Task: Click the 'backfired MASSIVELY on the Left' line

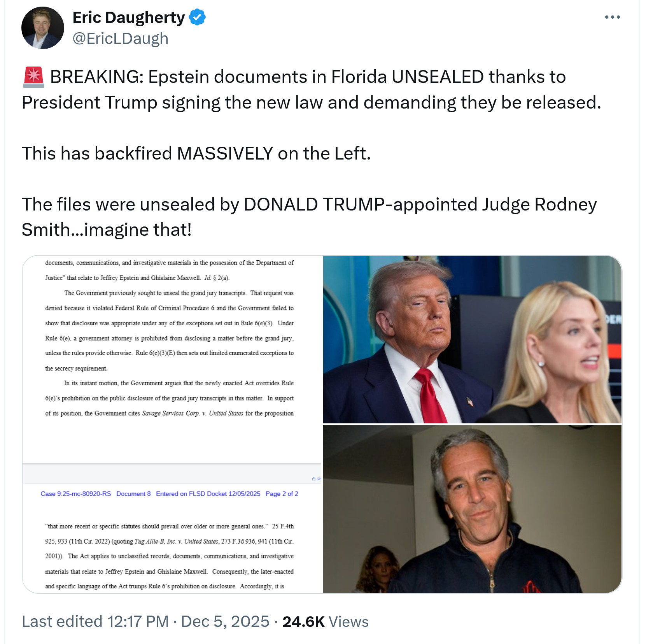Action: (x=196, y=153)
